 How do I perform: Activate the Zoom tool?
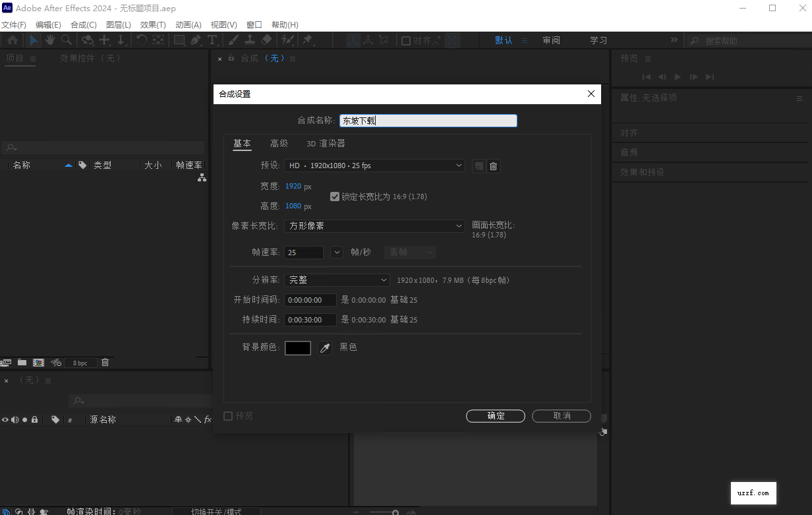pyautogui.click(x=66, y=40)
